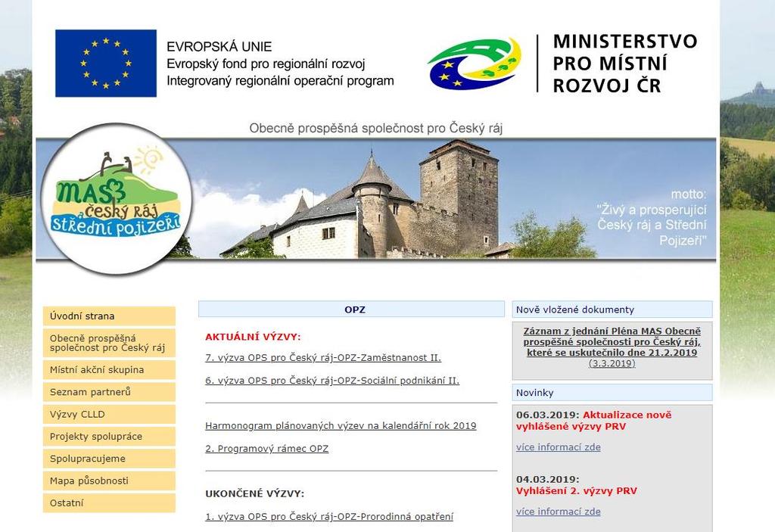Click the MAS Český ráj circular logo
Screen dimensions: 775x532
point(116,199)
